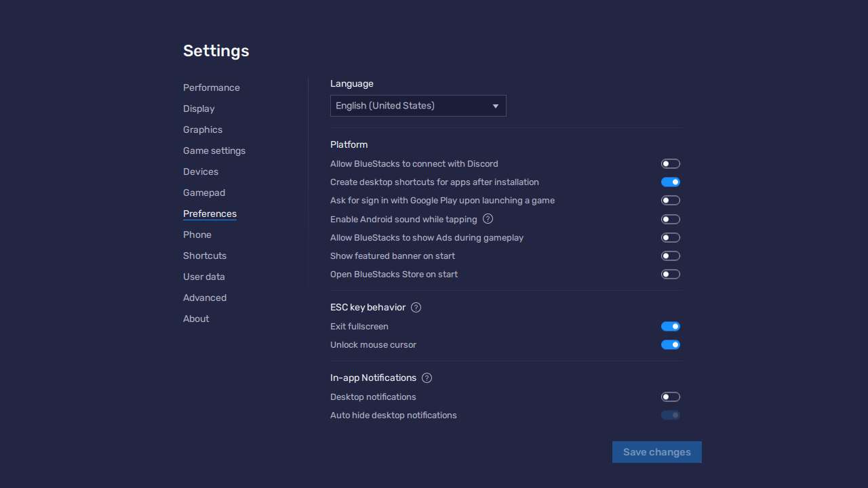This screenshot has height=488, width=868.
Task: Click the question mark near In-app Notifications
Action: click(x=427, y=378)
